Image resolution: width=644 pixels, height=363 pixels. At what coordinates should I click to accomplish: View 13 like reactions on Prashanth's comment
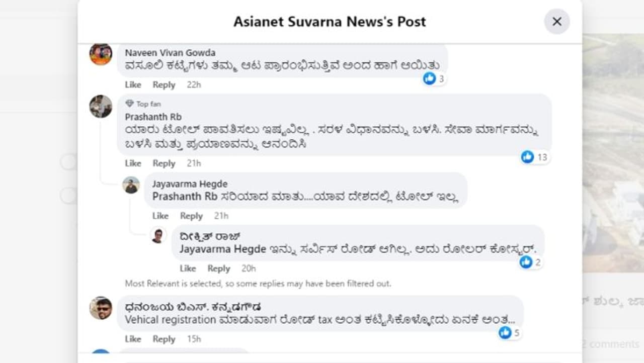(534, 157)
